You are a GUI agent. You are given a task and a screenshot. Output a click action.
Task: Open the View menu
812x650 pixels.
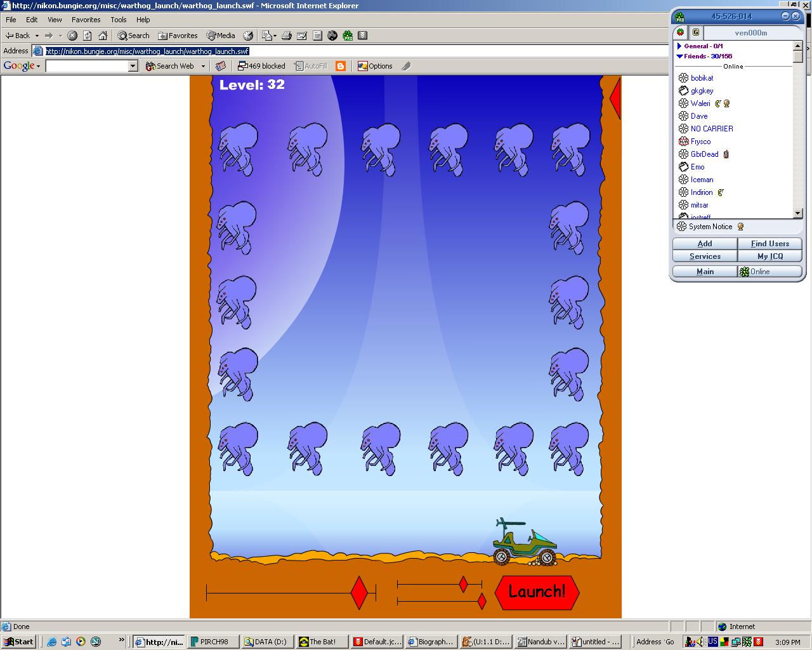55,20
